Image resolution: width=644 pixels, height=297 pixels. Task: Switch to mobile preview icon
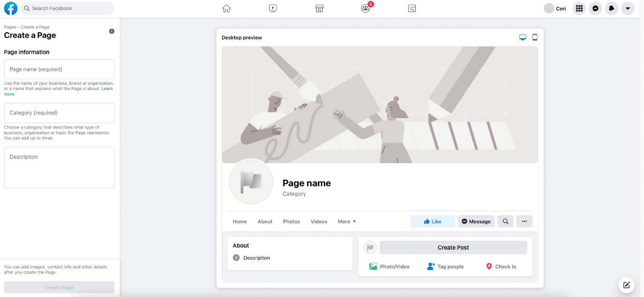[x=535, y=37]
